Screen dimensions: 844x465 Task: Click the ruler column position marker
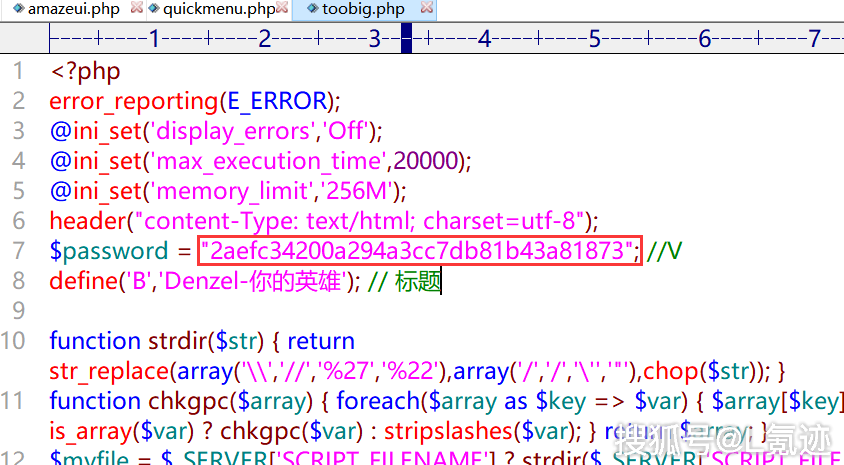click(x=406, y=39)
